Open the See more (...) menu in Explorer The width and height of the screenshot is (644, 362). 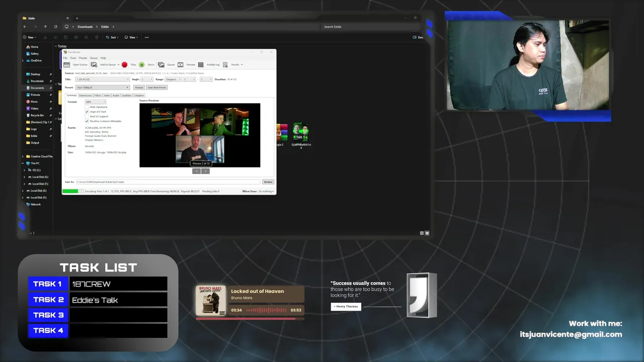(x=146, y=37)
